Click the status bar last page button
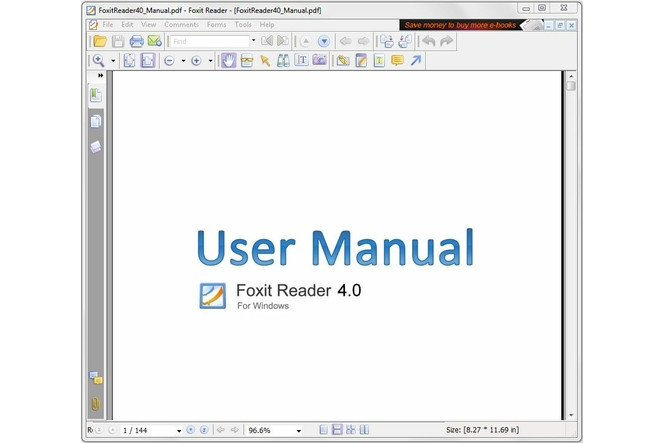Screen dimensions: 664x443 (x=204, y=430)
